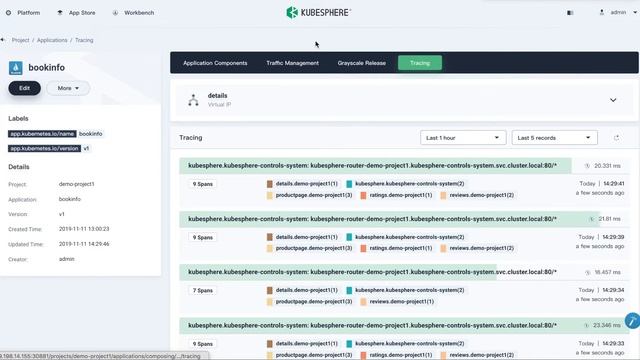Click the clock icon beside 21.81 ms

(592, 219)
